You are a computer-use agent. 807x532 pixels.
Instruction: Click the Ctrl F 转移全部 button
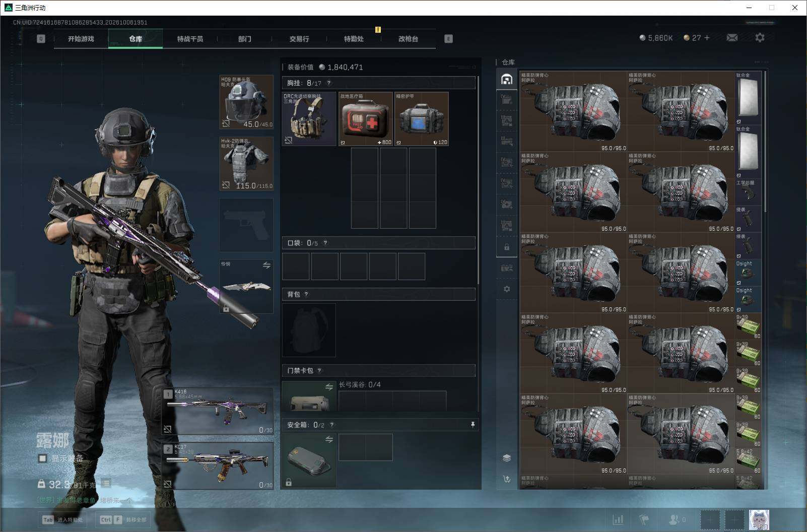(x=124, y=519)
